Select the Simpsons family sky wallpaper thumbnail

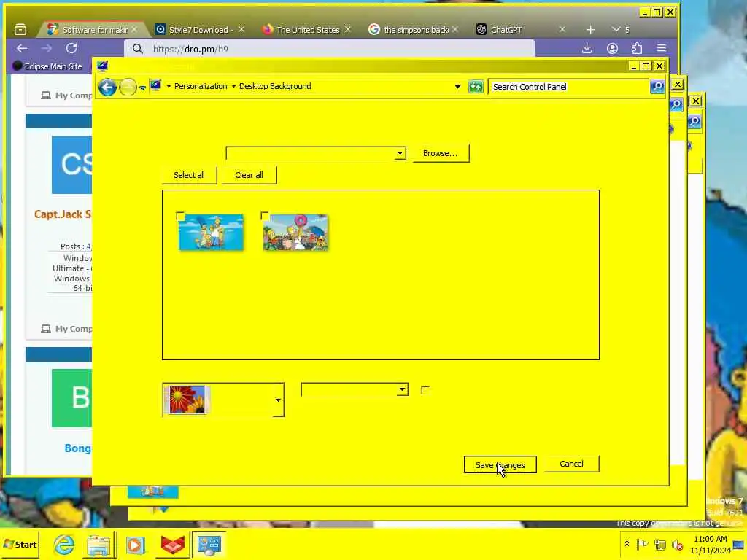click(x=211, y=233)
